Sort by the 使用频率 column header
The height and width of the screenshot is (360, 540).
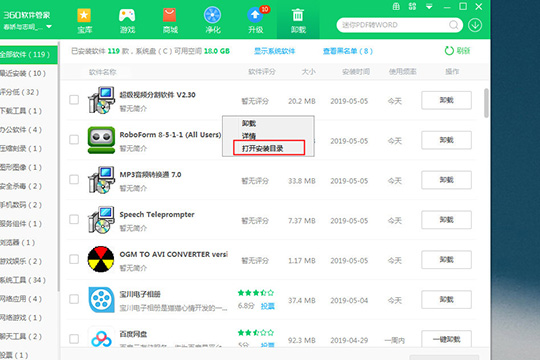pos(402,72)
